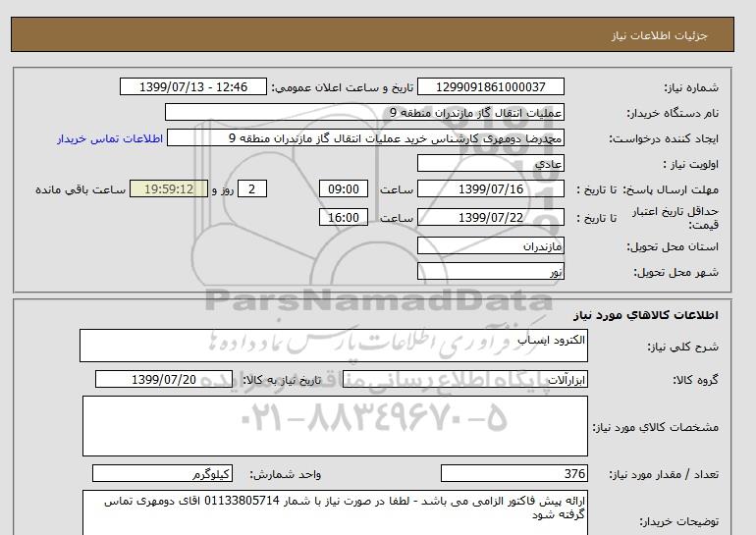Click the label حداقل تاریخ اعتبار قیمت

[x=675, y=218]
